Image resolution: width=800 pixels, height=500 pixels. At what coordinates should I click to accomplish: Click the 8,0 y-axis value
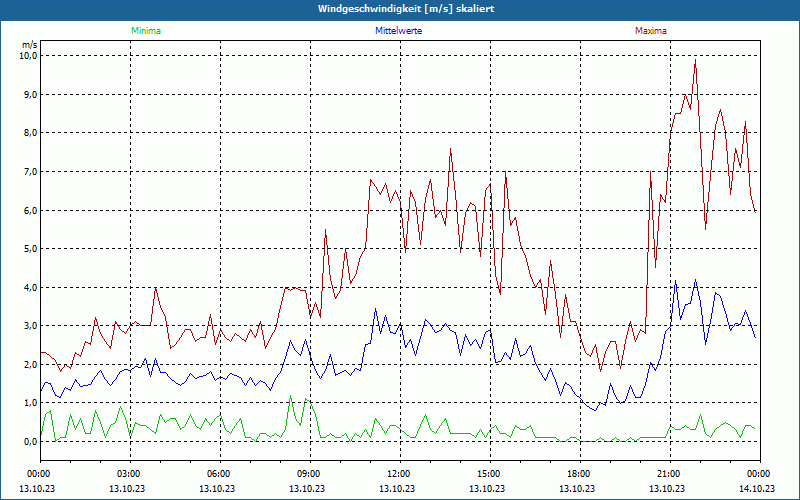point(30,133)
